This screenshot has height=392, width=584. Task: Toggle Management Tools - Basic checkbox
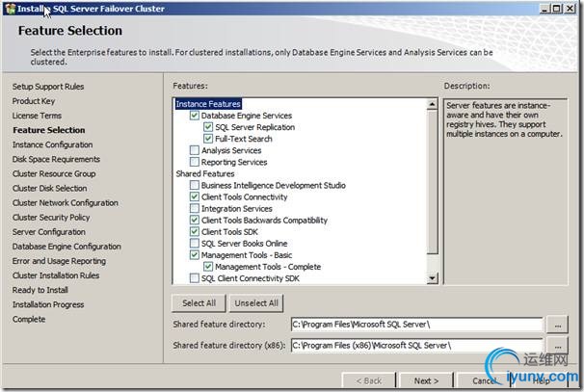[x=194, y=255]
